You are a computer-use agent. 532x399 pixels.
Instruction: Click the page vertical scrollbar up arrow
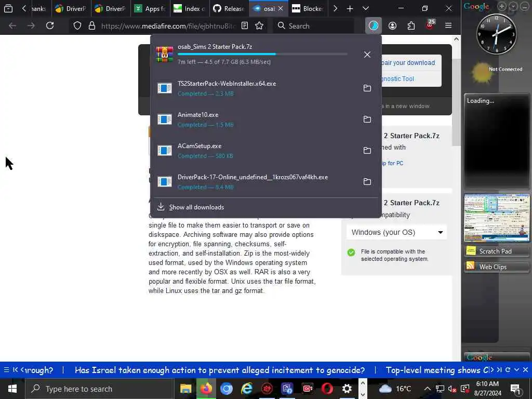coord(456,39)
